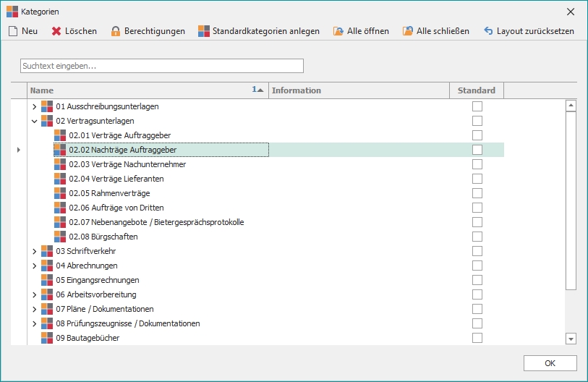This screenshot has height=382, width=588.
Task: Click the Berechtigungen padlock icon
Action: pyautogui.click(x=116, y=31)
